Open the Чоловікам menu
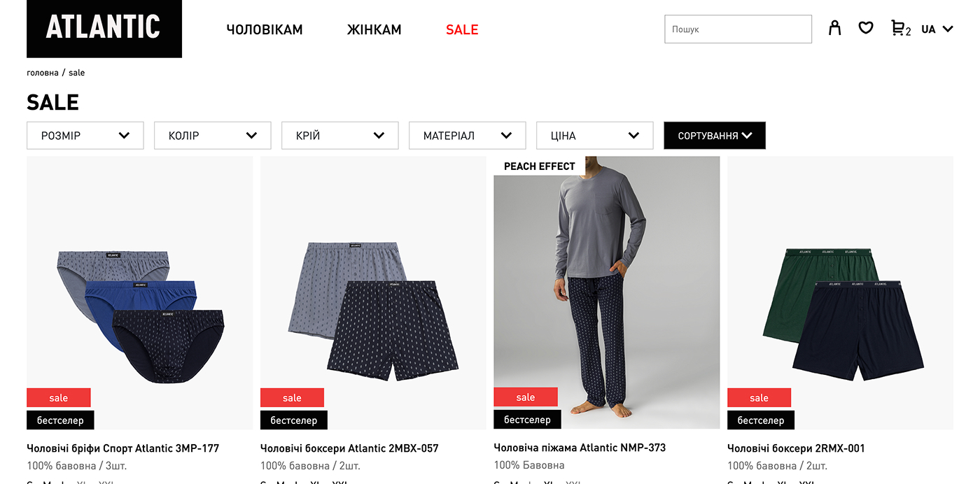This screenshot has height=484, width=980. point(265,29)
